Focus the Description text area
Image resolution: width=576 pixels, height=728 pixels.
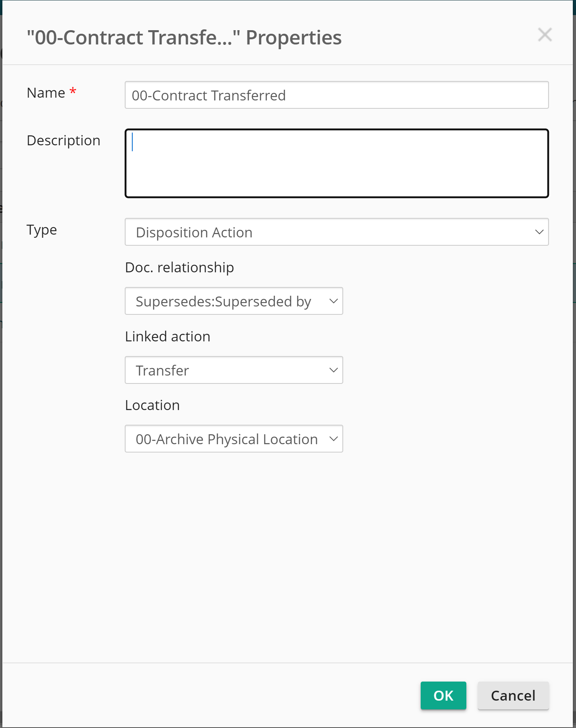click(336, 163)
